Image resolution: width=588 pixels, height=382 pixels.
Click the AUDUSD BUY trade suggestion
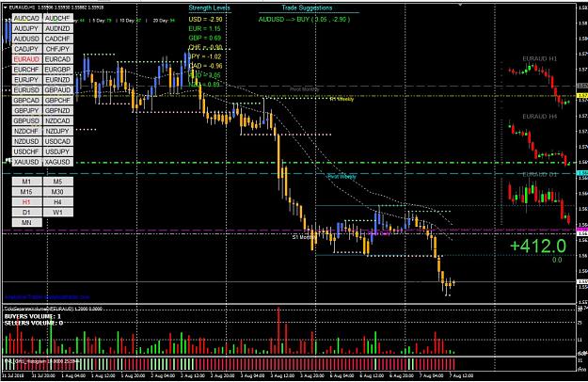[304, 19]
